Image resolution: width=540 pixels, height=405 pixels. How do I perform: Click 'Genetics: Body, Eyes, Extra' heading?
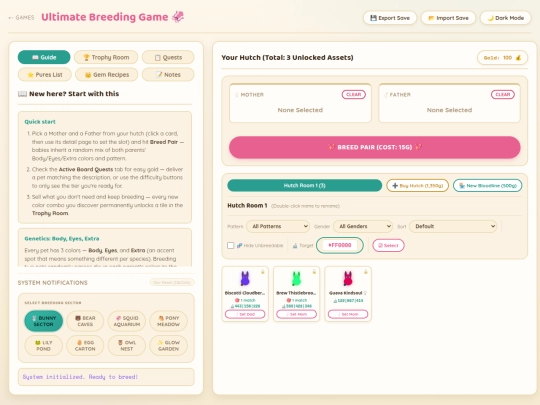[62, 238]
